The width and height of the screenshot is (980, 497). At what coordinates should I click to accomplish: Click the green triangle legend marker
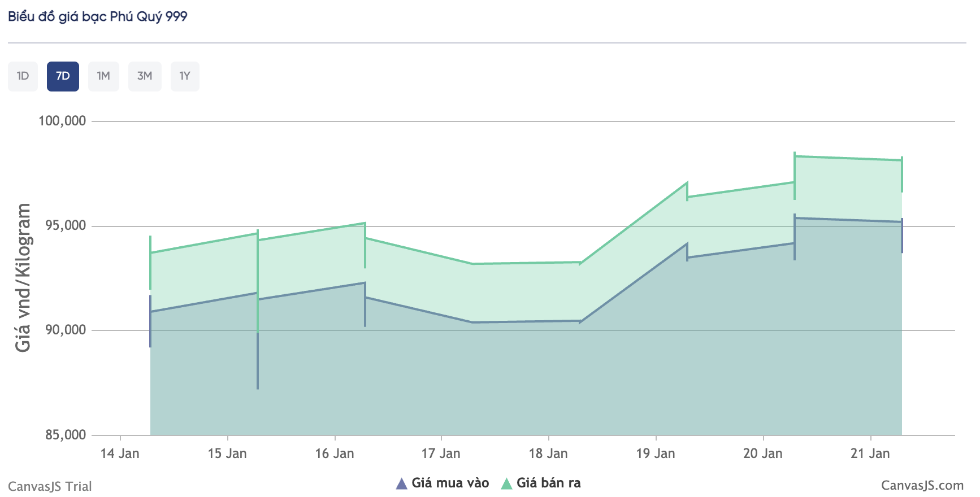[506, 483]
